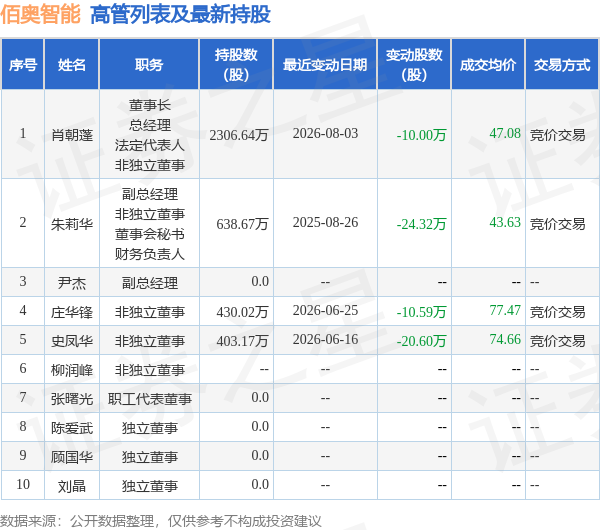The image size is (600, 530).
Task: Click 法定代表人 in 肖朝蓬's positions
Action: tap(150, 145)
